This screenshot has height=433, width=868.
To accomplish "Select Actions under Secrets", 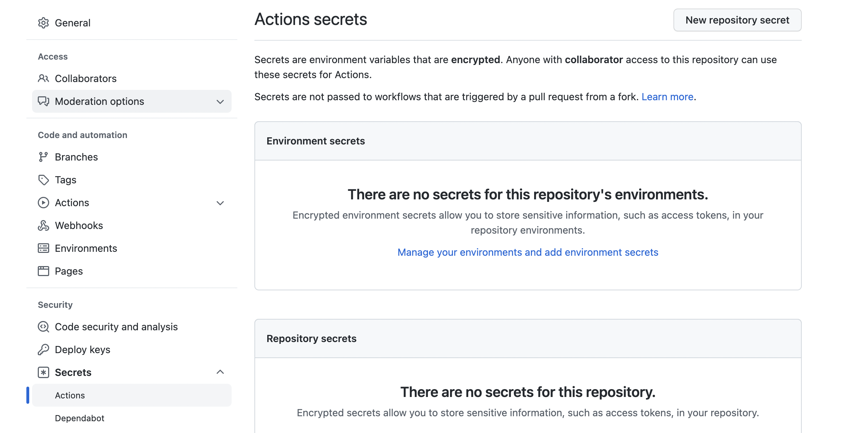I will pos(70,395).
